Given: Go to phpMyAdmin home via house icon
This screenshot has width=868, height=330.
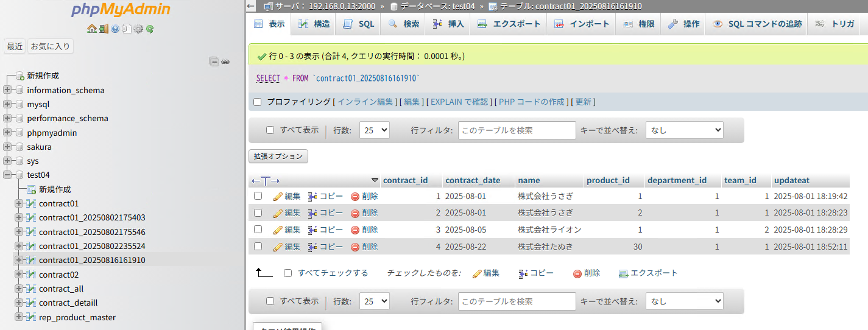Looking at the screenshot, I should point(91,29).
